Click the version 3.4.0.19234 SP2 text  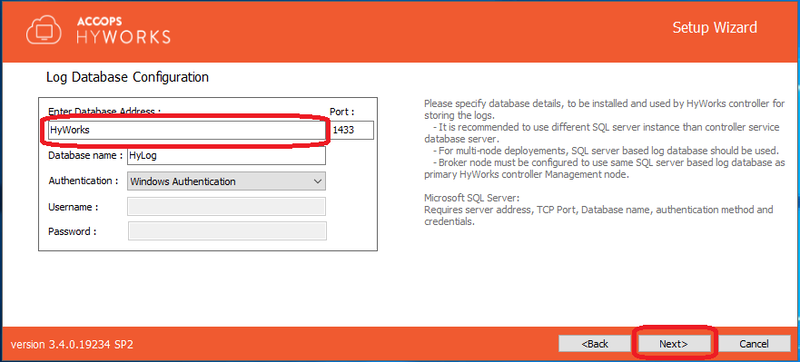[x=72, y=344]
